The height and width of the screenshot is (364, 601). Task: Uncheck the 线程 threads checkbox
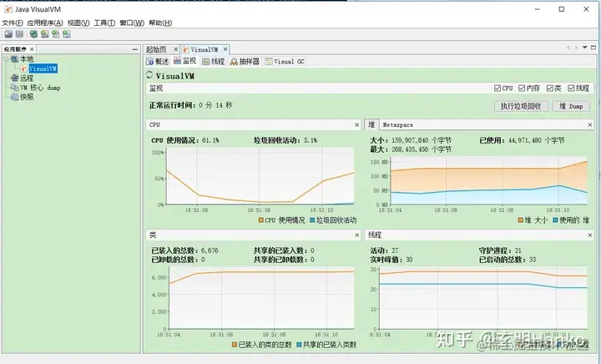[571, 88]
